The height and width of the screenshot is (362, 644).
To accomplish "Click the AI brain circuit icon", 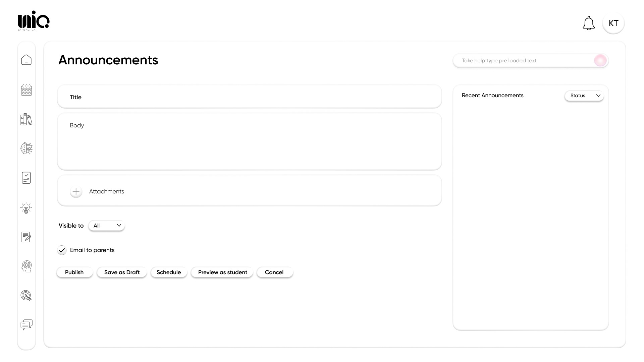I will click(26, 148).
